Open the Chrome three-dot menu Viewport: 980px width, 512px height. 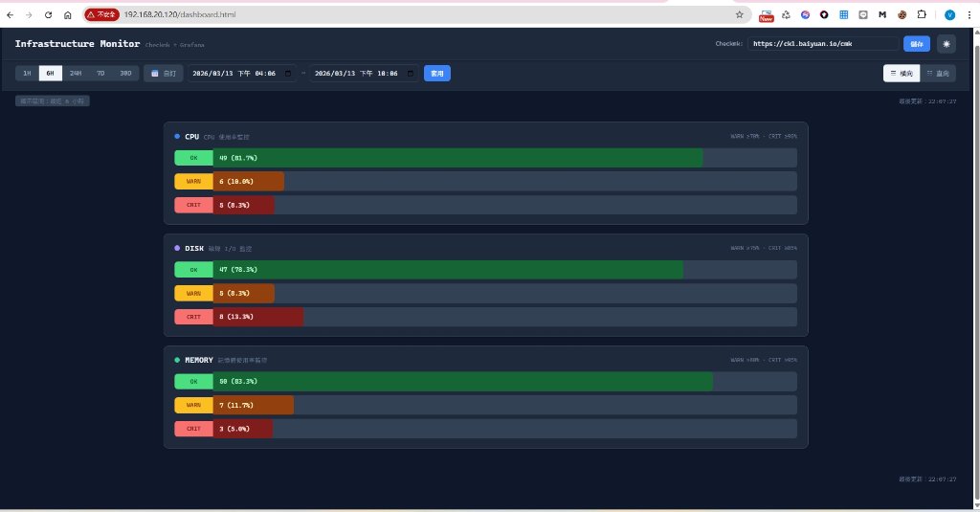pos(969,14)
